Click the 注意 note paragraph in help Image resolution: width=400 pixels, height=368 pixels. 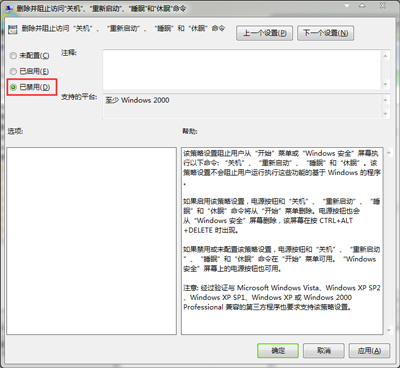tap(282, 297)
